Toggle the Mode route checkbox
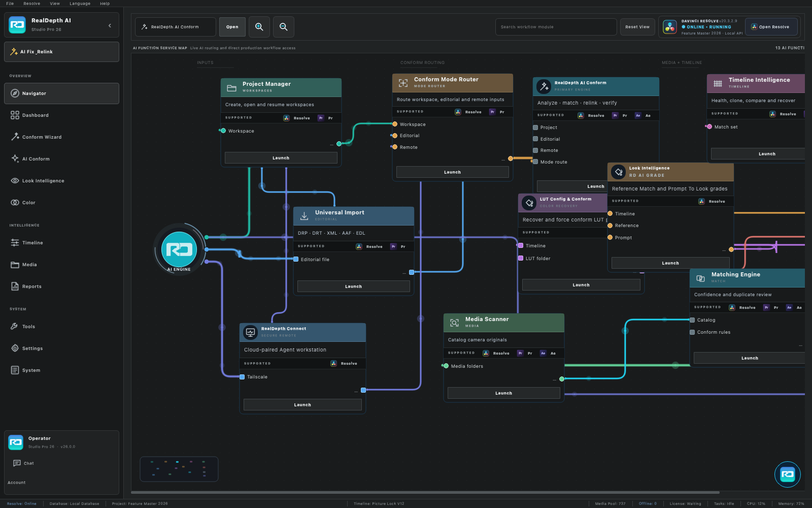This screenshot has height=508, width=812. [535, 162]
